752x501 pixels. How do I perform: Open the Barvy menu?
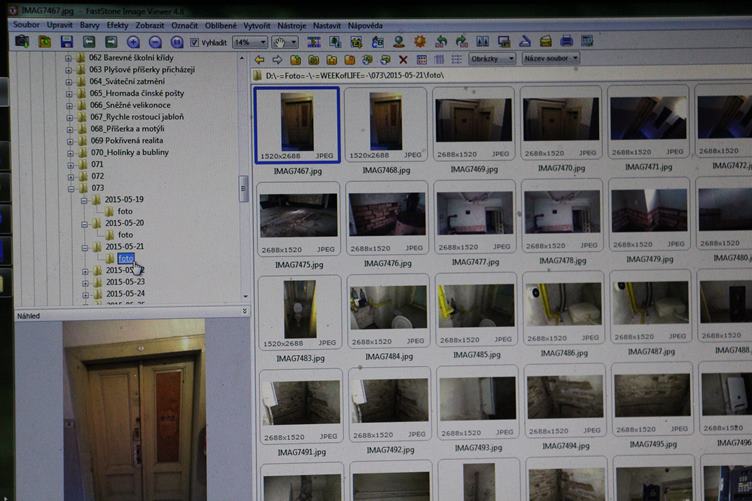pos(90,25)
